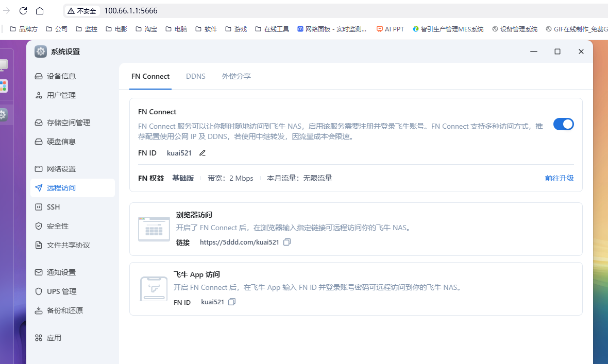Open the 电影 bookmark folder
Viewport: 608px width, 364px height.
[116, 29]
